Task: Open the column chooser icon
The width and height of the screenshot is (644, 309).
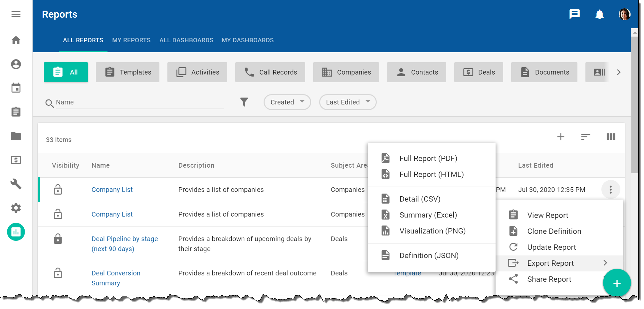Action: 611,137
